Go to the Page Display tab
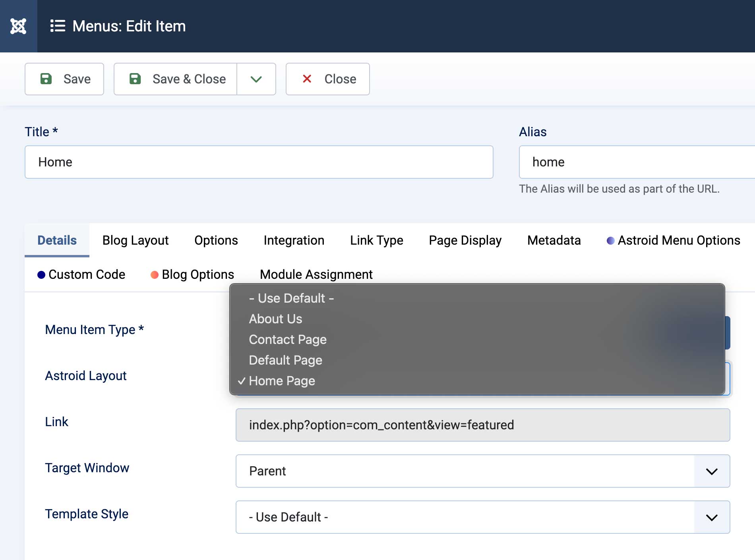 [x=465, y=240]
